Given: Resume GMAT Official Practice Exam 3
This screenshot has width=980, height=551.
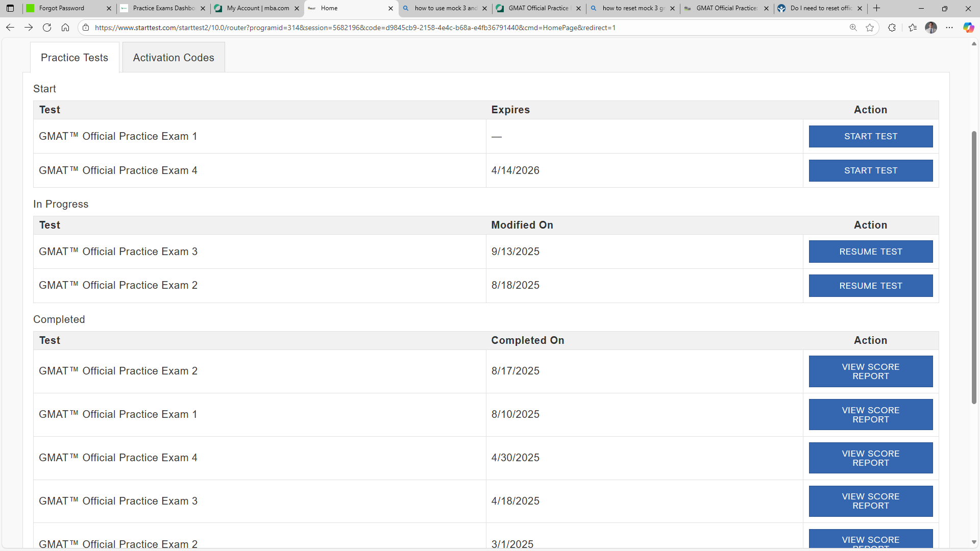Looking at the screenshot, I should pos(870,252).
